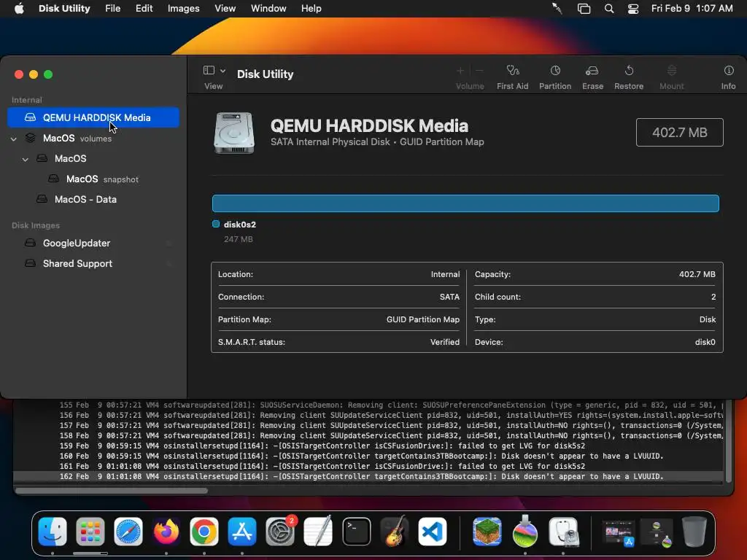Open Terminal from the Dock
The height and width of the screenshot is (560, 747).
point(356,532)
